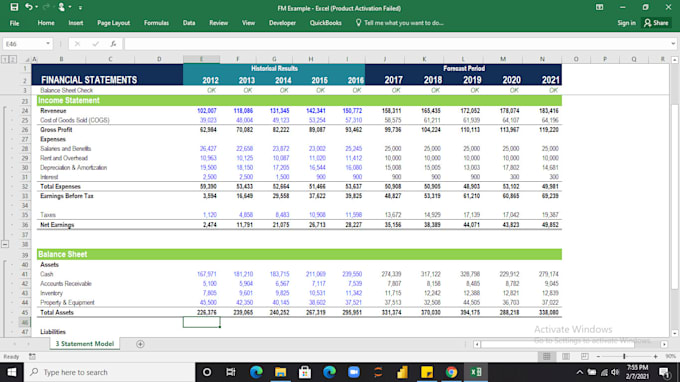680x382 pixels.
Task: Click outline level 1 button
Action: (5, 59)
